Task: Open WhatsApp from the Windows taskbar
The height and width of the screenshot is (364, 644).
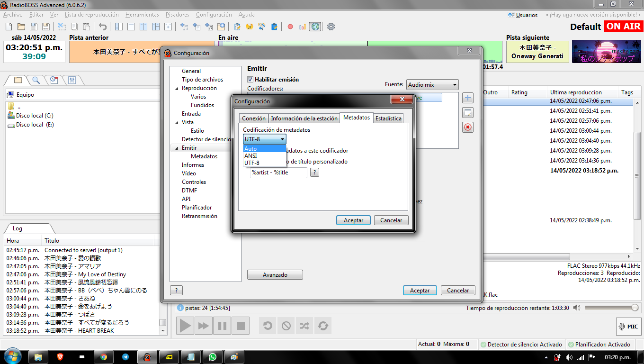Action: click(x=212, y=357)
